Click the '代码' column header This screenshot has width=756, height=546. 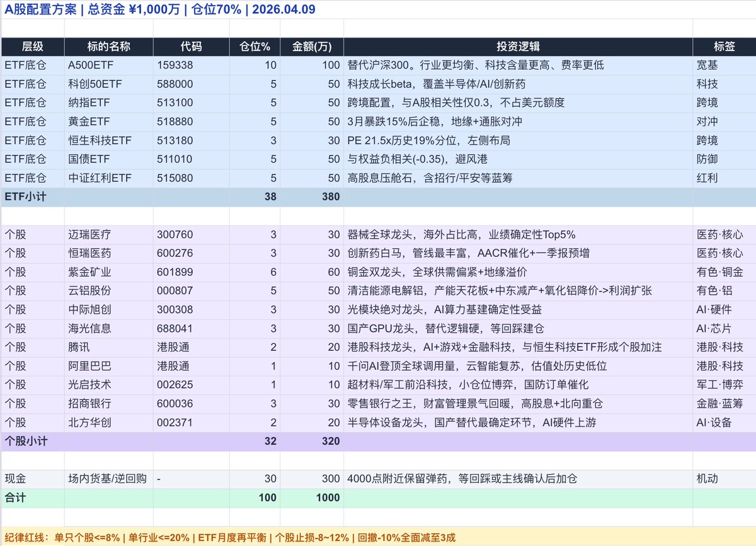191,47
